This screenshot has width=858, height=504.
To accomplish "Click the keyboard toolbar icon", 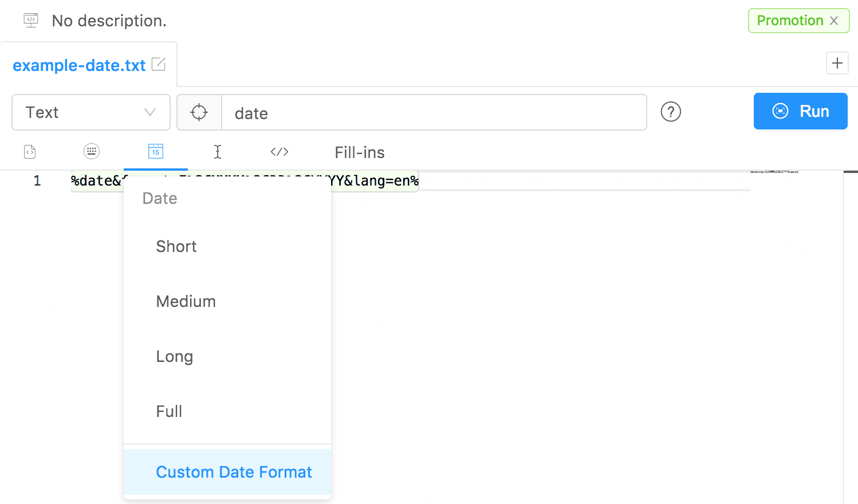I will (x=92, y=151).
